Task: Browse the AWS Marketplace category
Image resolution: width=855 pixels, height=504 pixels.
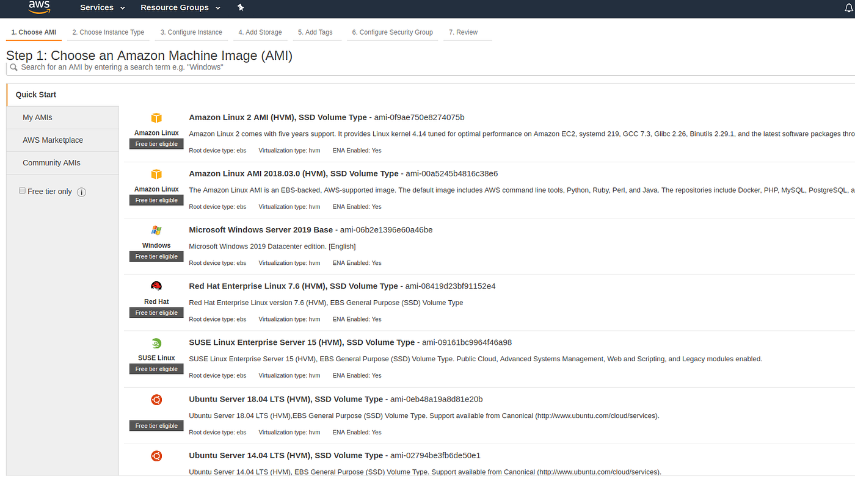Action: 62,140
